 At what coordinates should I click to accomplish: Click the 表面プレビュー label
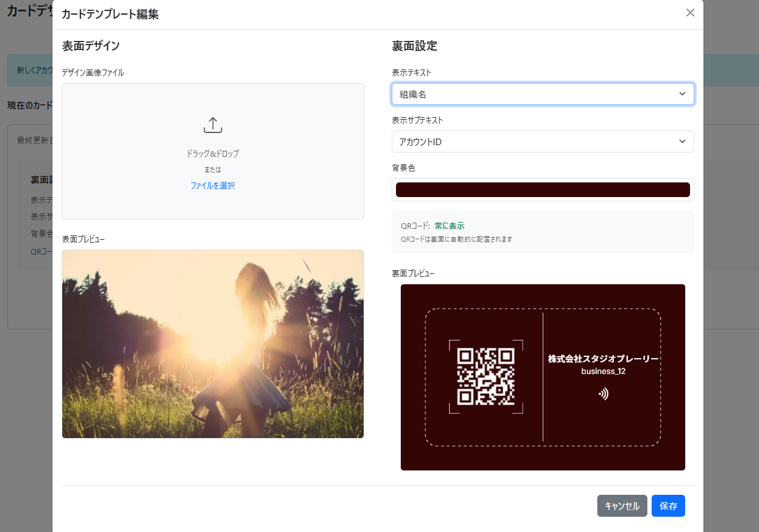84,239
